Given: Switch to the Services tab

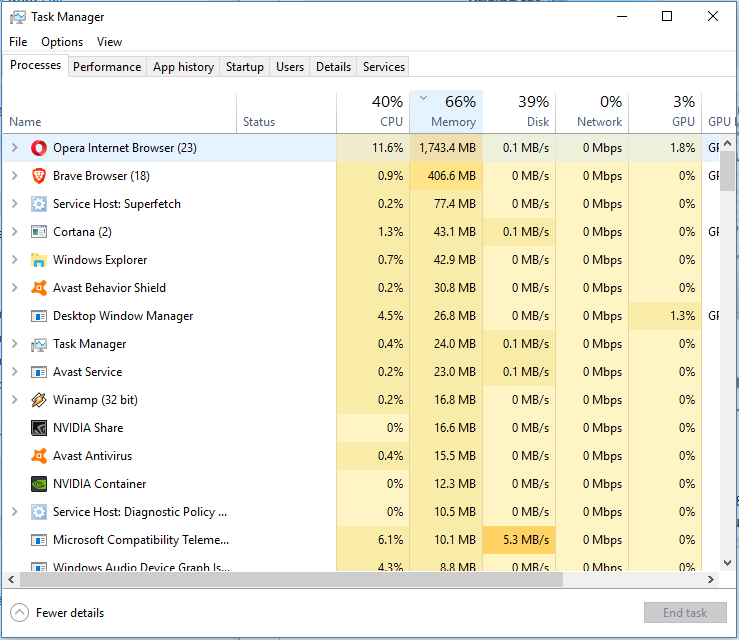Looking at the screenshot, I should point(384,67).
